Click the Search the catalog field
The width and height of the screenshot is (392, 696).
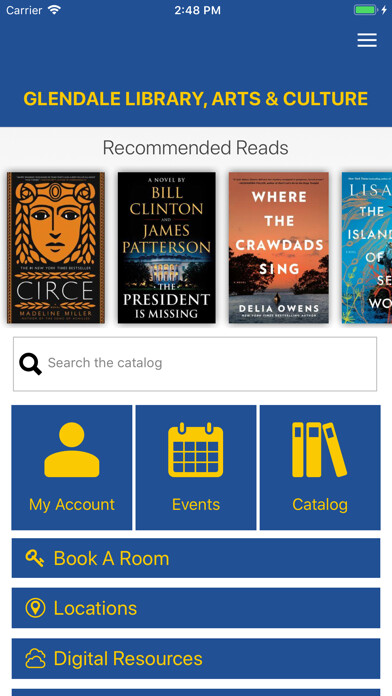(x=195, y=364)
